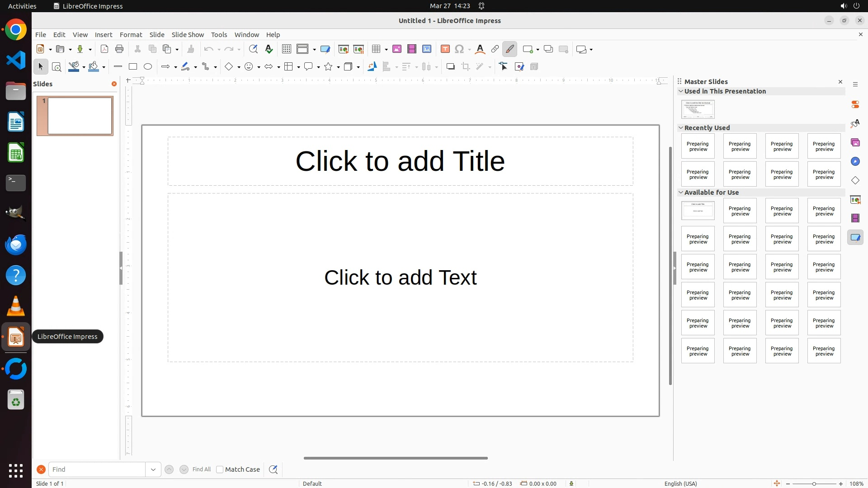868x488 pixels.
Task: Select the slide 1 thumbnail
Action: (x=80, y=116)
